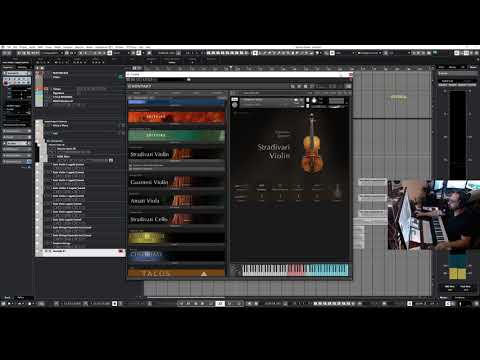This screenshot has height=360, width=480.
Task: Switch to the Visibility tab in the left zone
Action: [x=22, y=67]
